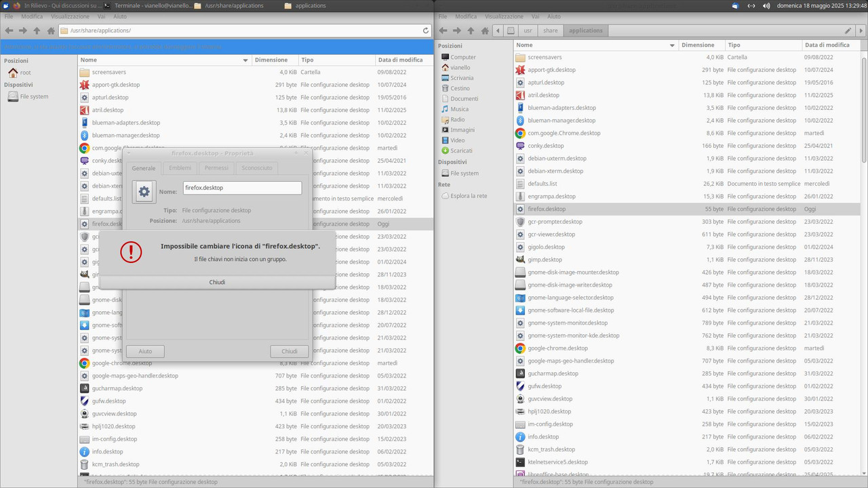Select info.desktop icon in the left window
The height and width of the screenshot is (488, 868).
point(85,451)
